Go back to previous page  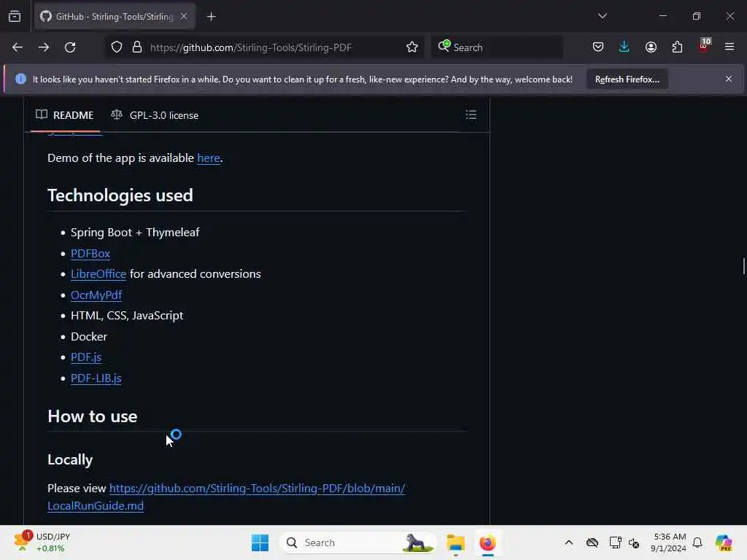(x=18, y=47)
